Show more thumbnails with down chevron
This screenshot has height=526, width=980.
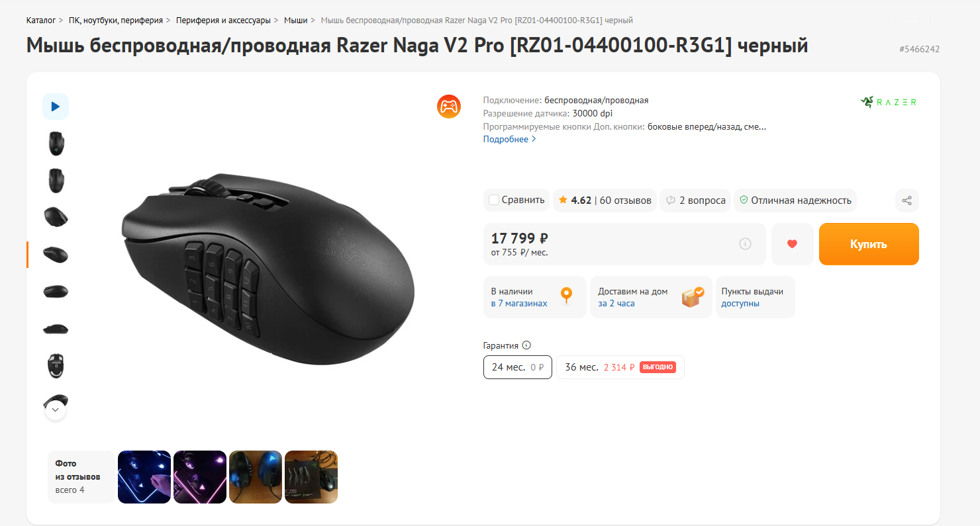[56, 410]
